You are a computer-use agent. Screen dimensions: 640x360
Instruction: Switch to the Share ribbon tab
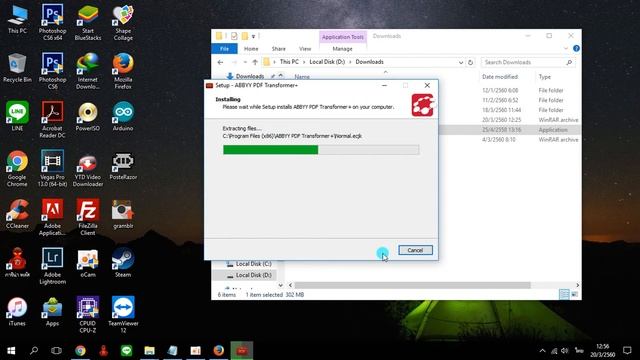point(278,49)
